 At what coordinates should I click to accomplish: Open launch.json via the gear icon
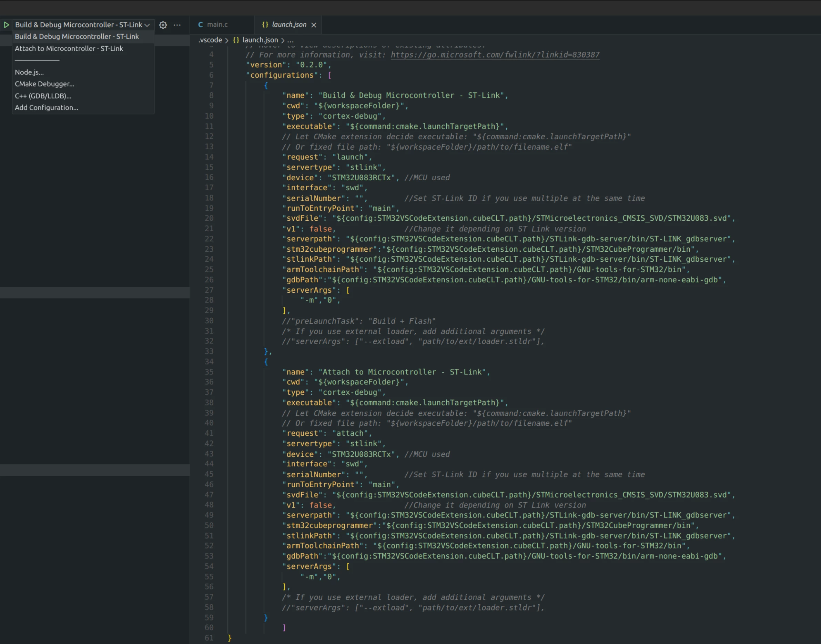[163, 25]
